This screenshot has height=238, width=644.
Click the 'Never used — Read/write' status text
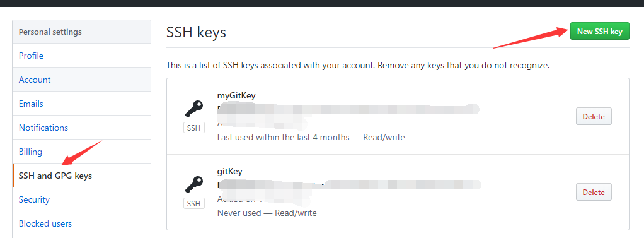(x=267, y=213)
